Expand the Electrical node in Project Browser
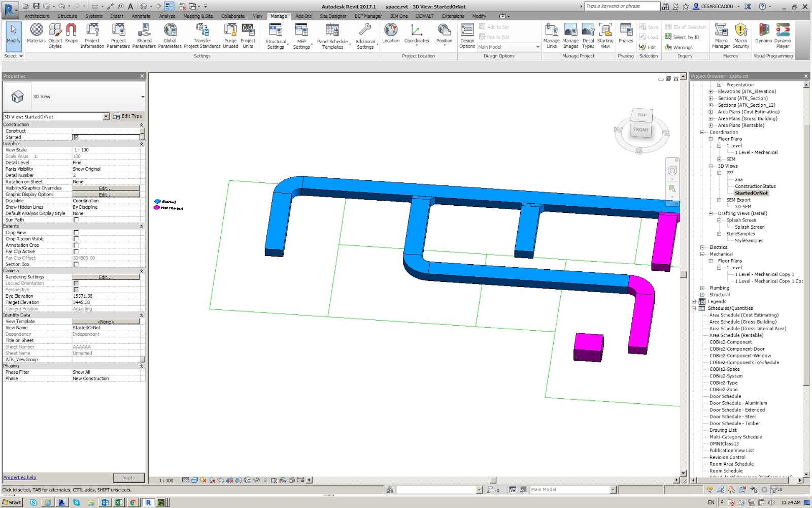Viewport: 812px width, 508px height. tap(701, 247)
